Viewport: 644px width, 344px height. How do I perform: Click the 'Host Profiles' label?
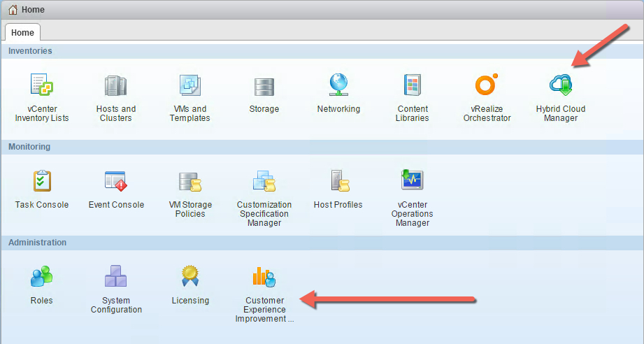[338, 204]
